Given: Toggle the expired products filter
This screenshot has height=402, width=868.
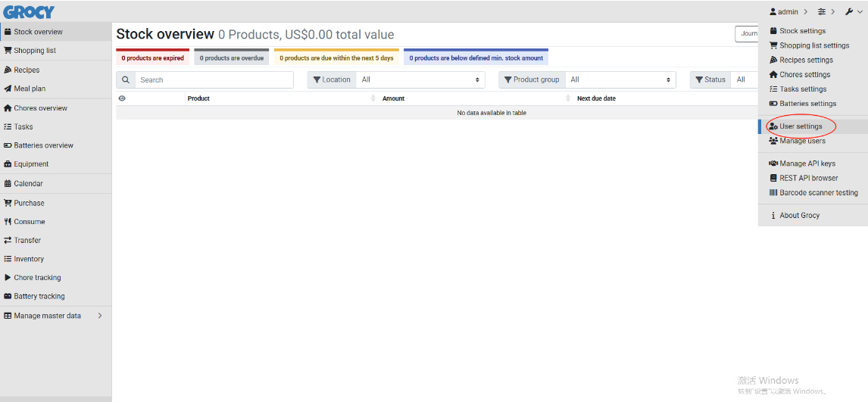Looking at the screenshot, I should point(153,58).
